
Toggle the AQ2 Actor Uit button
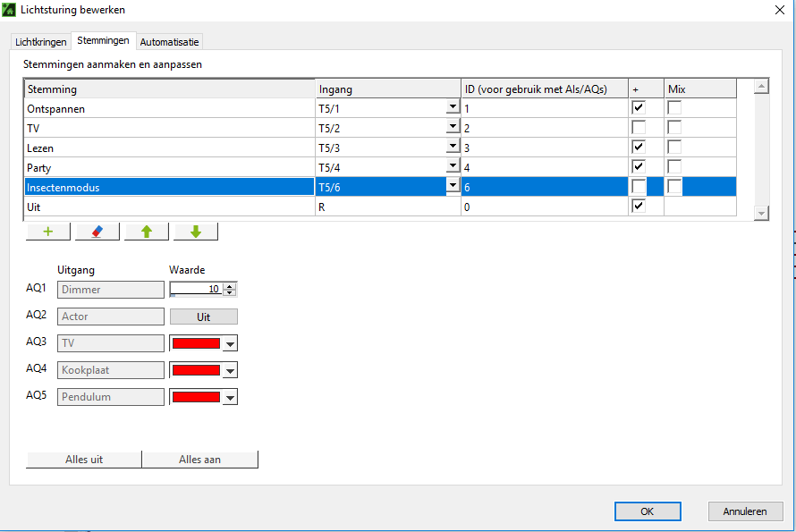pyautogui.click(x=203, y=317)
